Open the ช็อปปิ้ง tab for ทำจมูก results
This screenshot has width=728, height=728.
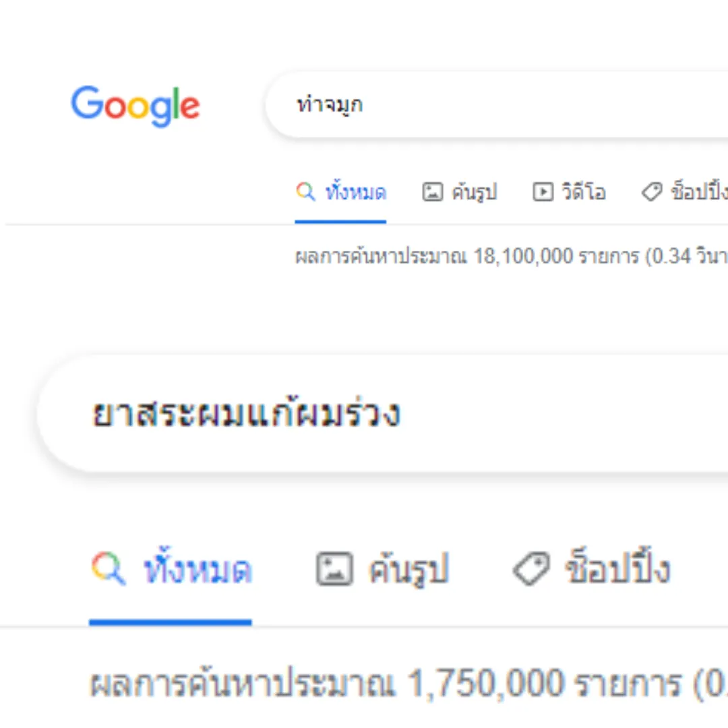click(685, 192)
